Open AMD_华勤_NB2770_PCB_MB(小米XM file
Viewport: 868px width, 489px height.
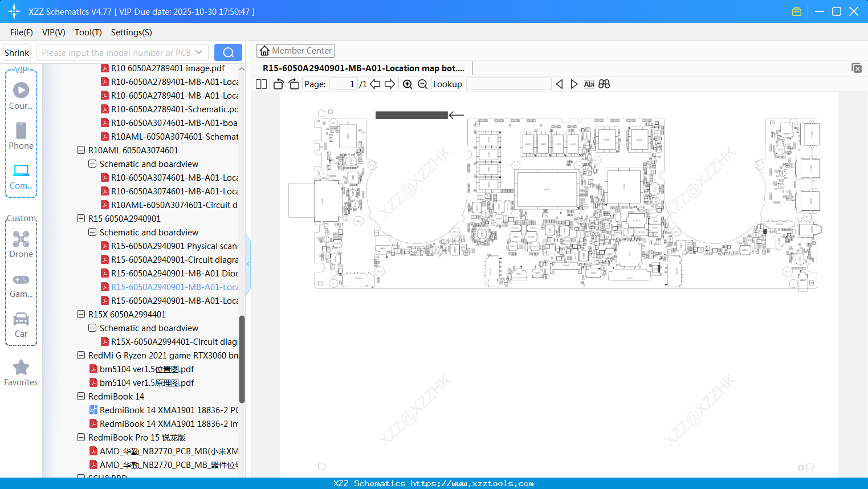[164, 451]
